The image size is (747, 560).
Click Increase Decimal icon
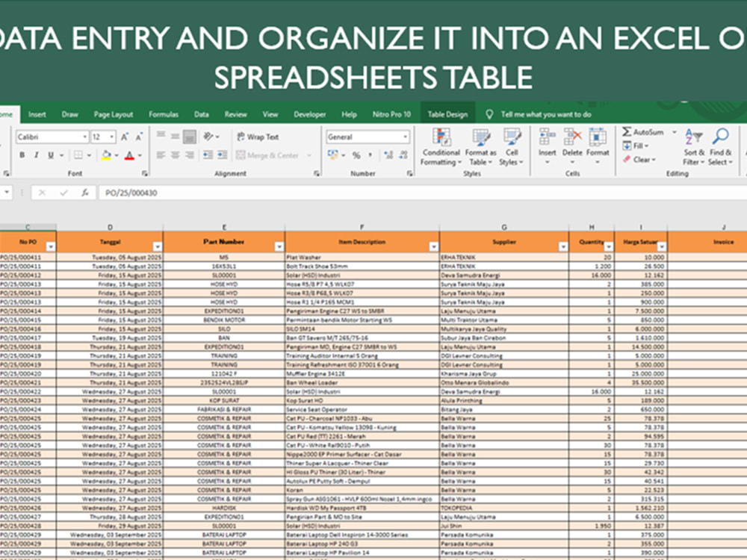tap(388, 155)
